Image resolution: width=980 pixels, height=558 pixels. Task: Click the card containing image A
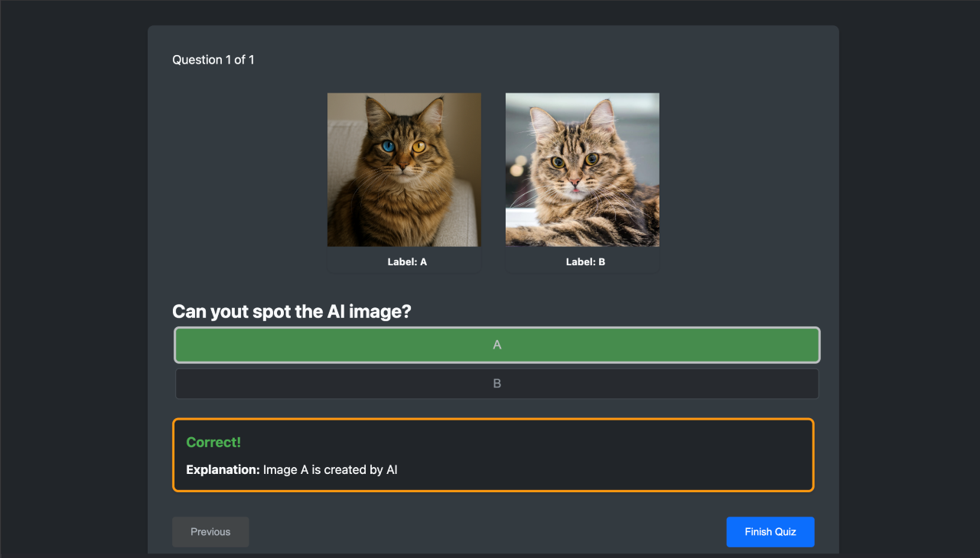coord(404,182)
